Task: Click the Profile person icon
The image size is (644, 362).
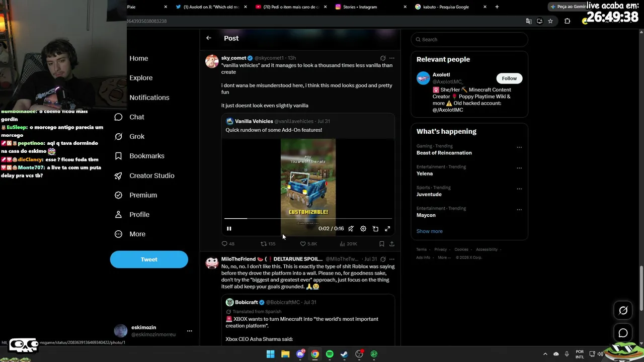Action: [118, 215]
